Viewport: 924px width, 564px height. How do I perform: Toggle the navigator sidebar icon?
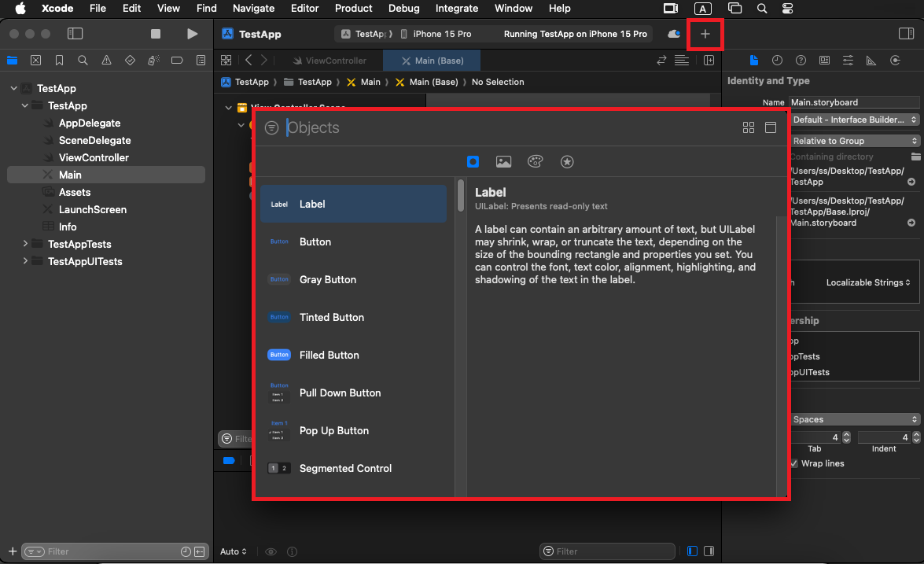[75, 34]
